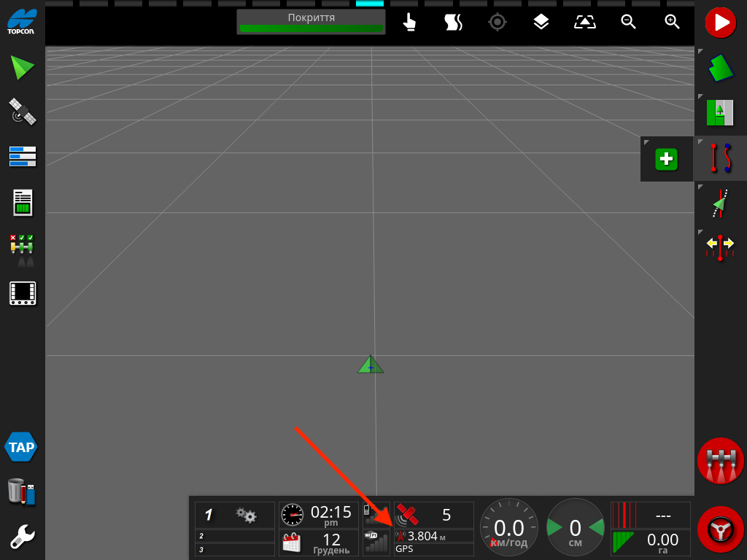This screenshot has height=560, width=747.
Task: Select the pan map hand tool
Action: [410, 22]
